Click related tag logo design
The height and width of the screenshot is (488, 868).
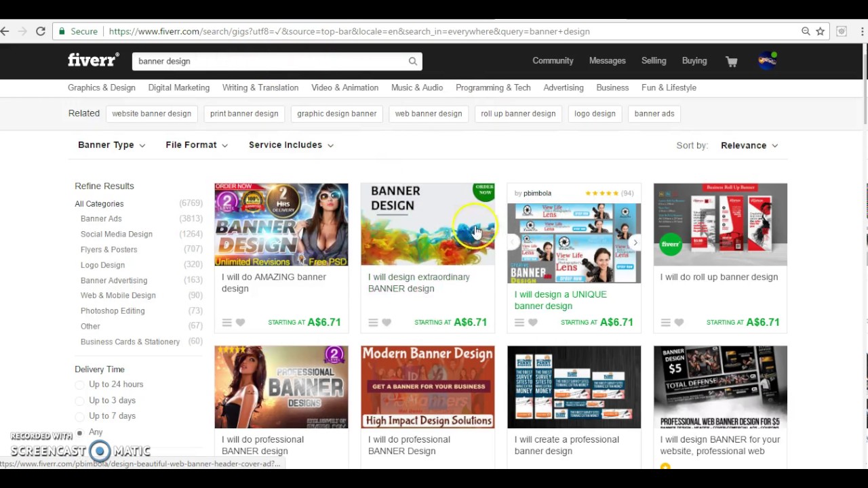pyautogui.click(x=595, y=114)
